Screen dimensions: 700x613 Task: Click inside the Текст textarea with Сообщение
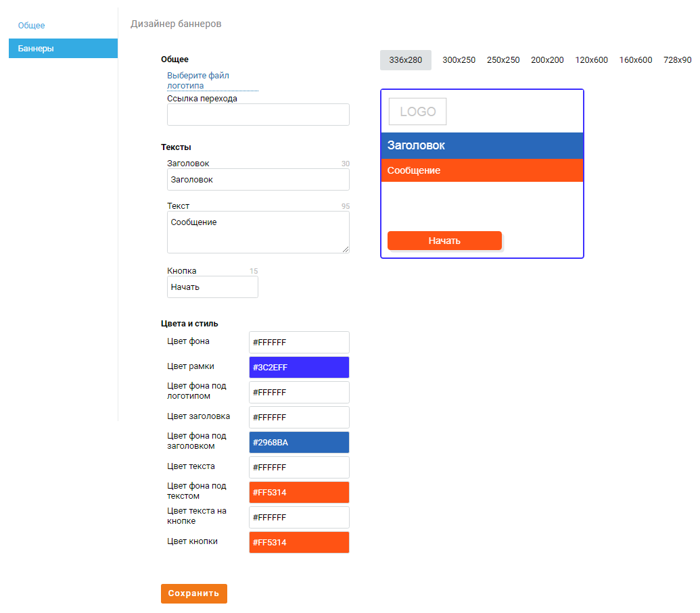coord(258,232)
